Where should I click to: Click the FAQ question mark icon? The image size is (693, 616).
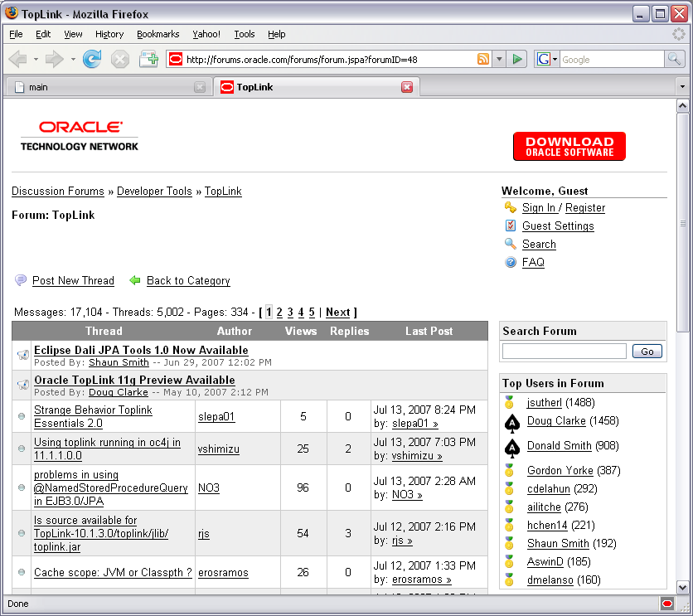click(511, 262)
